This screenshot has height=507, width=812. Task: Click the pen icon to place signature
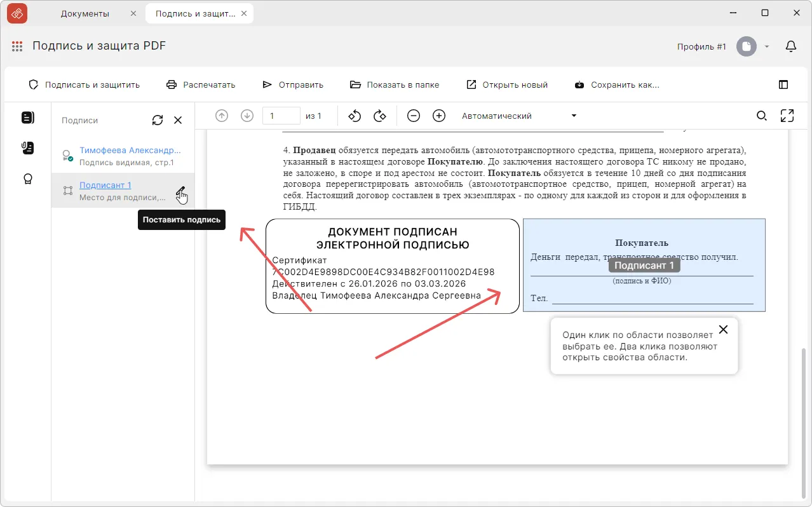click(x=181, y=191)
